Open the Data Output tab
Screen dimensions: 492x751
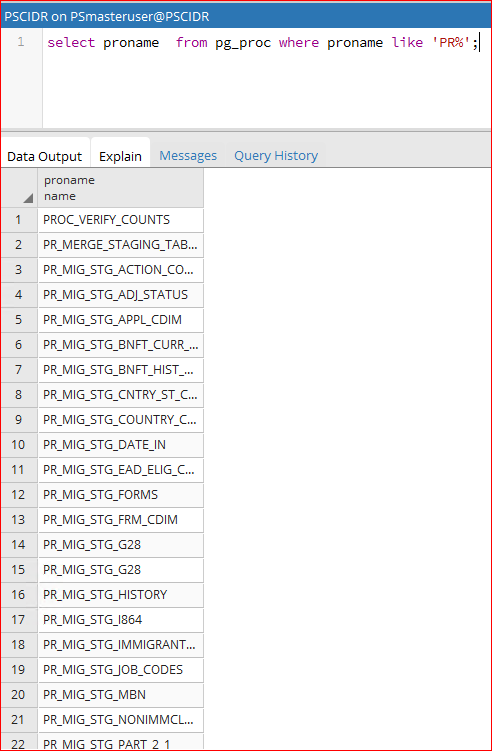(x=45, y=156)
